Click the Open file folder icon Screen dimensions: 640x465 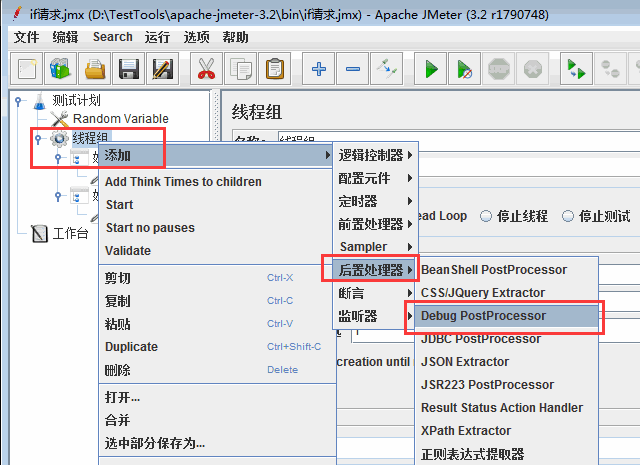[x=95, y=69]
